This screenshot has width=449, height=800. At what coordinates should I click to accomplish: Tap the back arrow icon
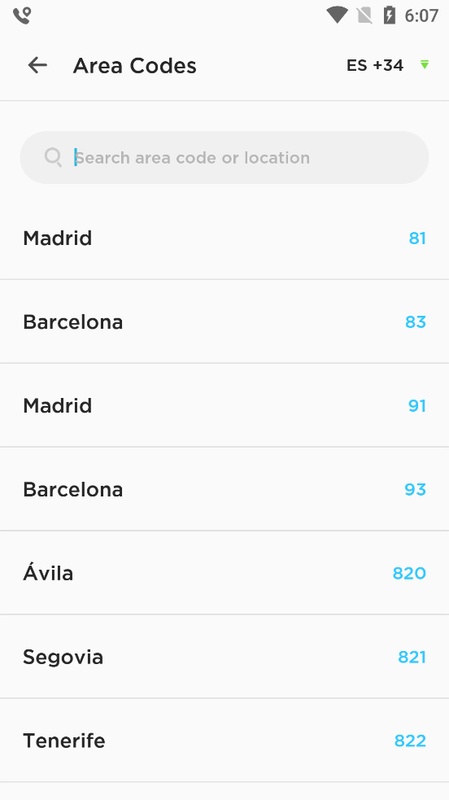[x=37, y=65]
